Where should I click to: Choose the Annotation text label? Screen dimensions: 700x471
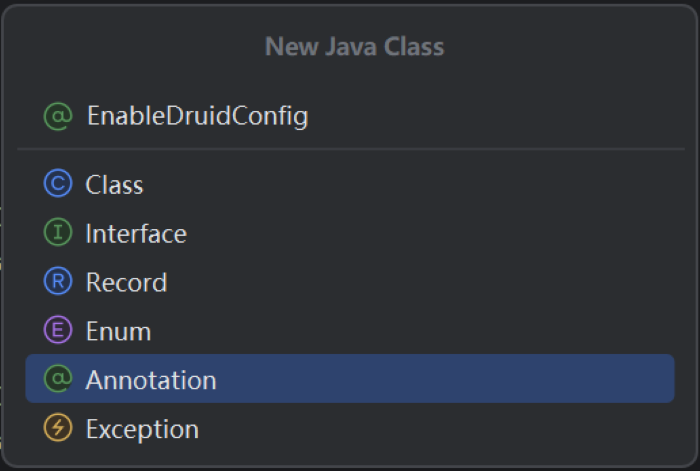pyautogui.click(x=151, y=380)
